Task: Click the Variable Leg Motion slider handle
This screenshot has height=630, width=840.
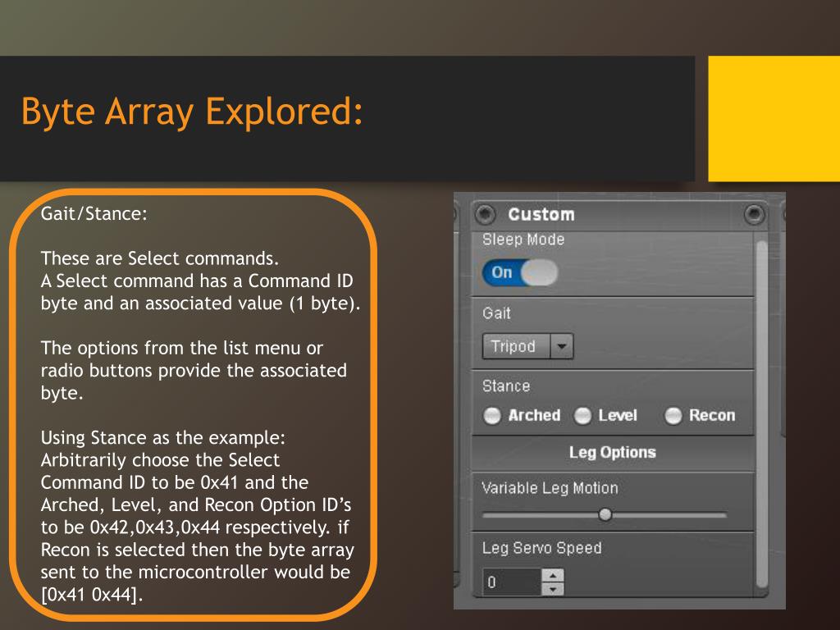Action: click(605, 514)
